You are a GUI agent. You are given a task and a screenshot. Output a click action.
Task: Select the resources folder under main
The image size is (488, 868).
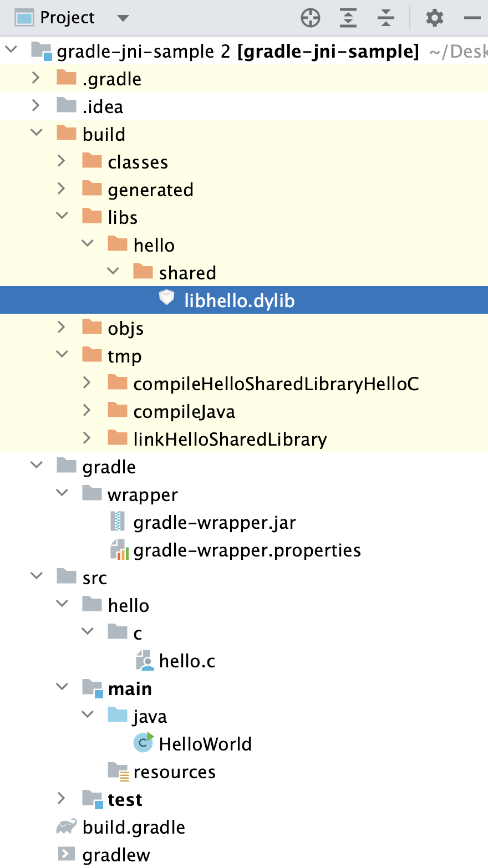174,771
